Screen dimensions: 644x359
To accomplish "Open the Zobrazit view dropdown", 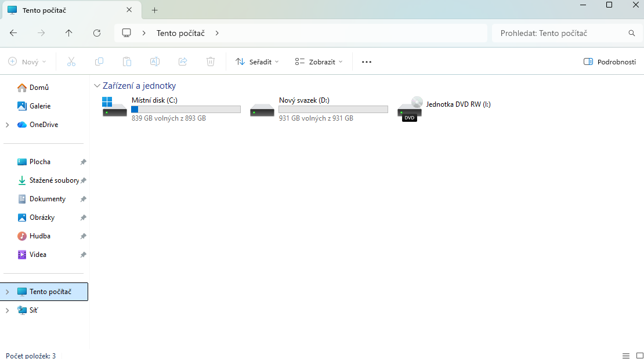I will (319, 61).
